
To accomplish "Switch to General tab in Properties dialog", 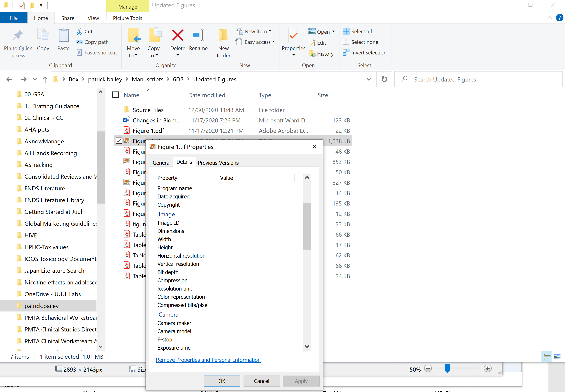I will tap(162, 163).
